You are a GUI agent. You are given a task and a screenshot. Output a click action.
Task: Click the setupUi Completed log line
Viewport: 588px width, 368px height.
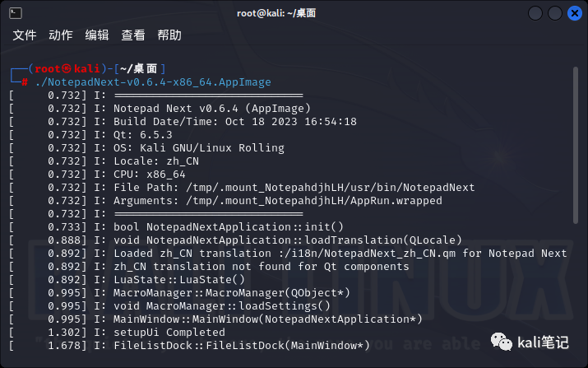pos(118,333)
